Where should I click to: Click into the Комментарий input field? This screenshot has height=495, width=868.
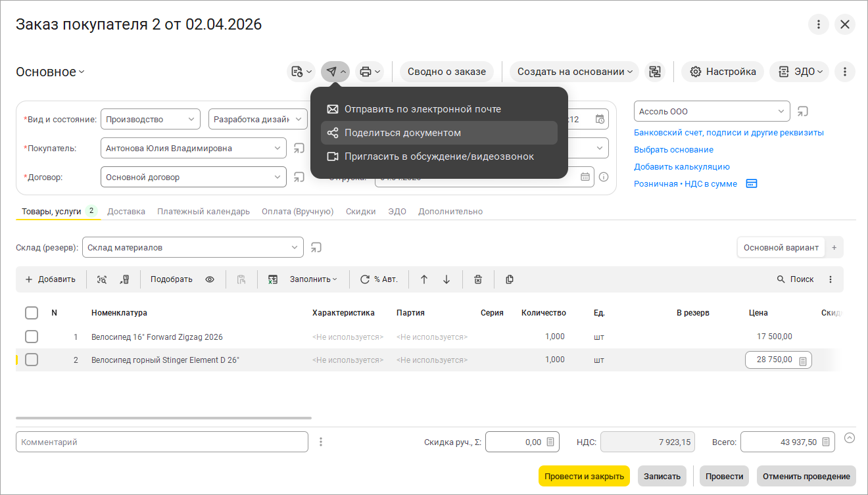(x=162, y=442)
